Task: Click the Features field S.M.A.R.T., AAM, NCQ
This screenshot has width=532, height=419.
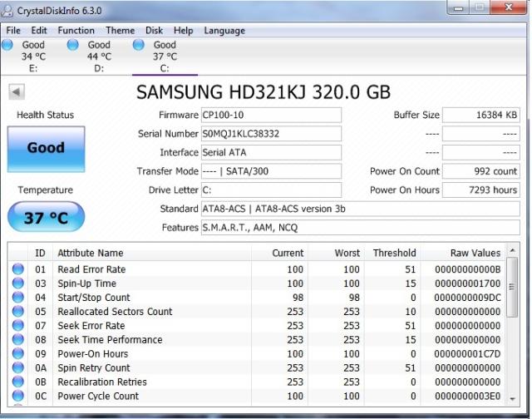Action: pyautogui.click(x=360, y=227)
